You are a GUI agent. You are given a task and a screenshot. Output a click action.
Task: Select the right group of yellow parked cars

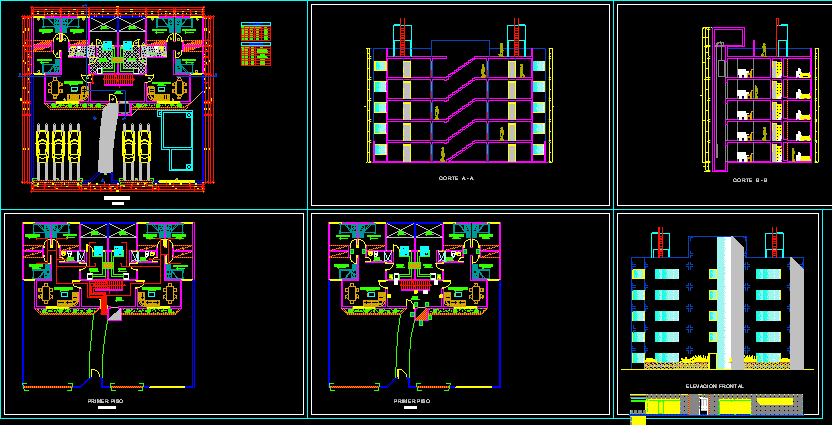[138, 150]
